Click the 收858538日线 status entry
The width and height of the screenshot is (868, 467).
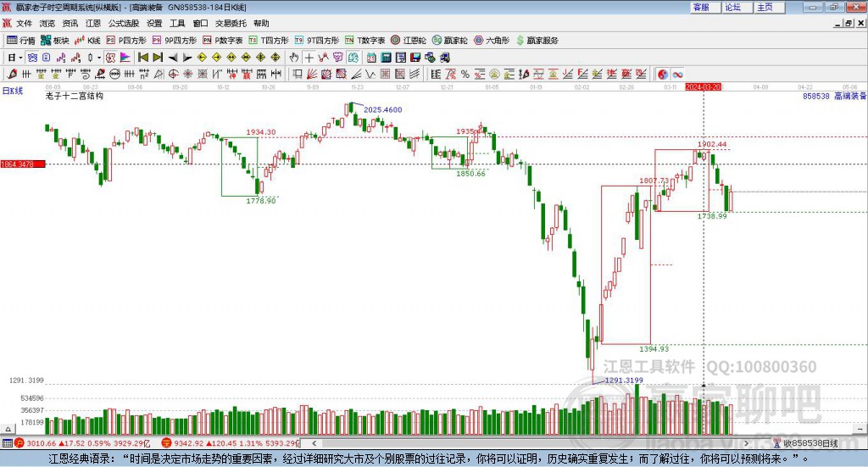[x=806, y=443]
